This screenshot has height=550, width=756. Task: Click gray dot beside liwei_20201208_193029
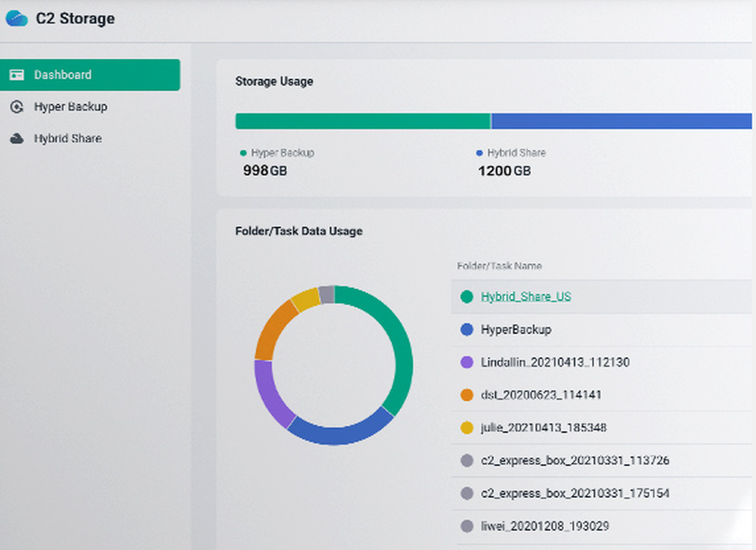466,527
